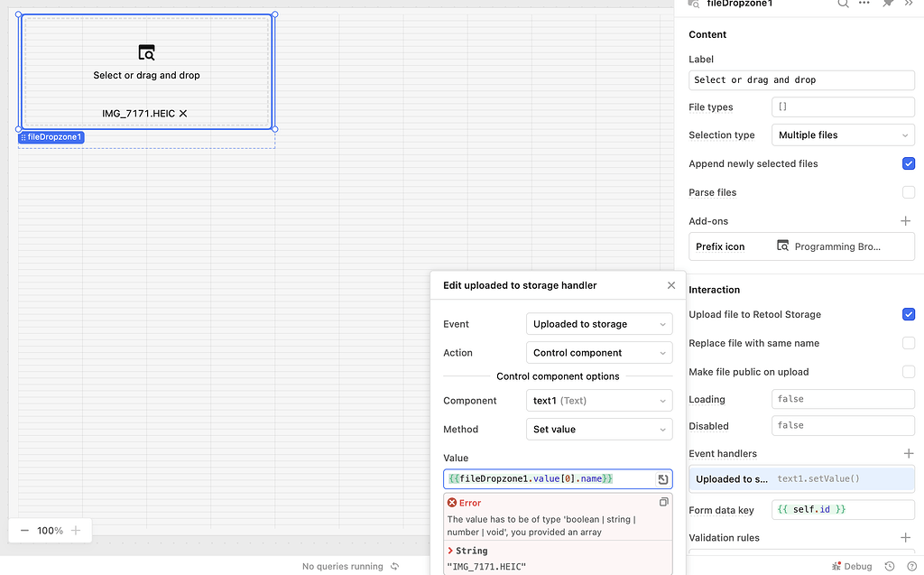
Task: Check Make file public on upload
Action: click(909, 371)
